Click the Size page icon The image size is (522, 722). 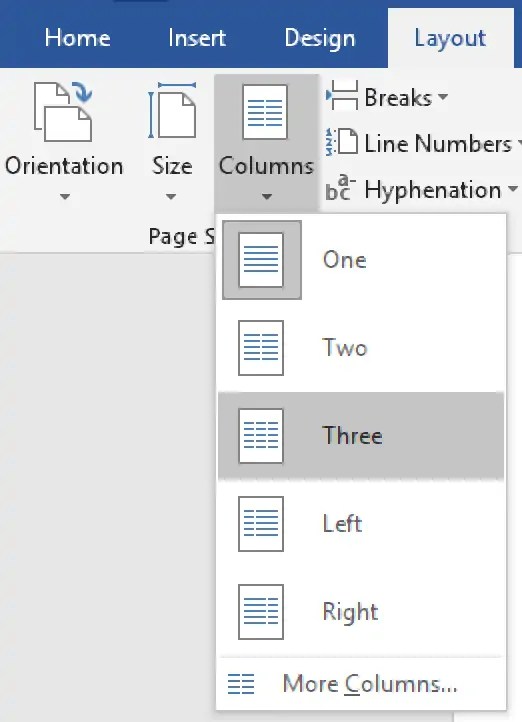(172, 111)
